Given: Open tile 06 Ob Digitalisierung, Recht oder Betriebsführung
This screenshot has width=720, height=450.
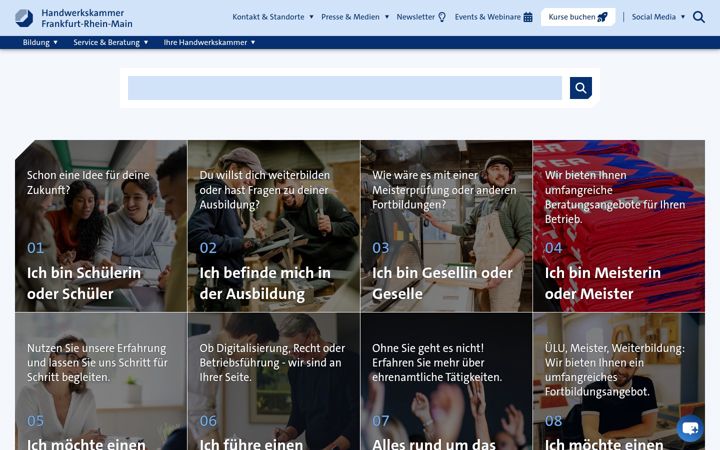Looking at the screenshot, I should pos(274,382).
